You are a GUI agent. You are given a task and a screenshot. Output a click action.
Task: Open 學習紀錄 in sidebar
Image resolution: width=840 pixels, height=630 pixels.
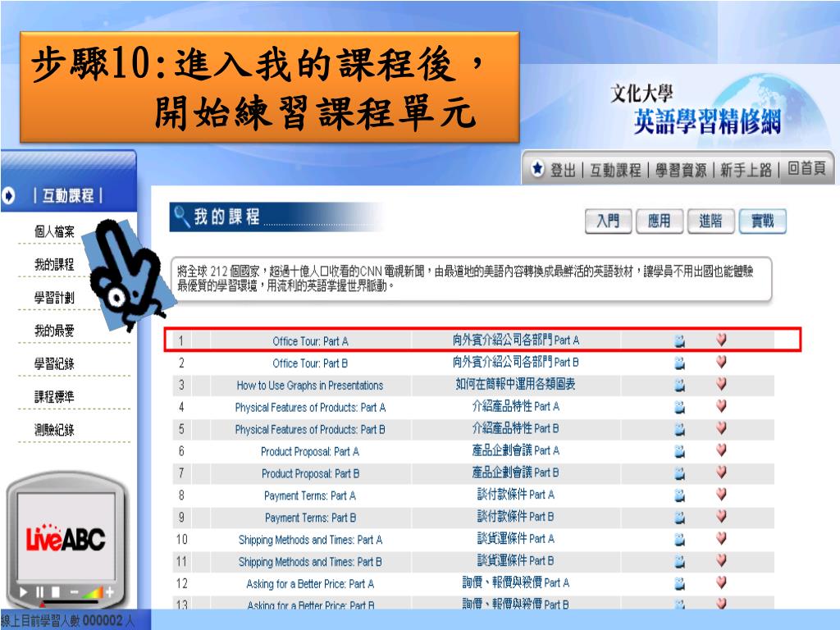[x=54, y=363]
